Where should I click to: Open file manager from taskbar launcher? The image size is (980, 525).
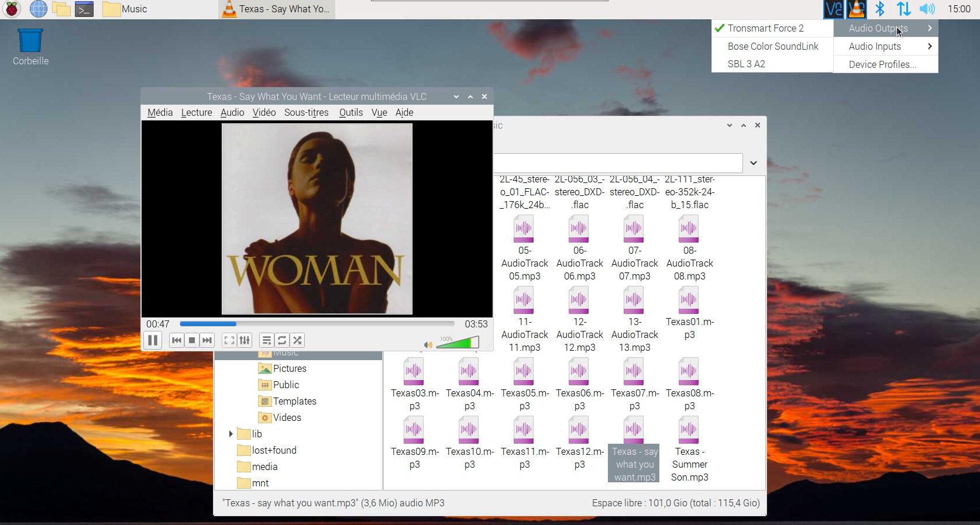(x=61, y=9)
